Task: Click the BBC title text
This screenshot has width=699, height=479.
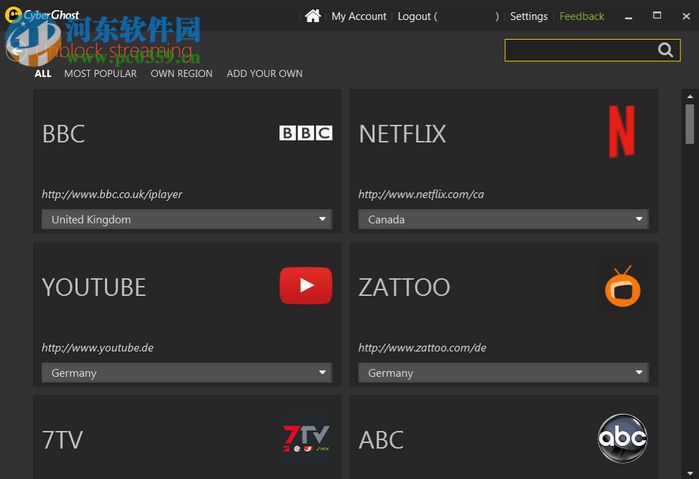Action: point(63,134)
